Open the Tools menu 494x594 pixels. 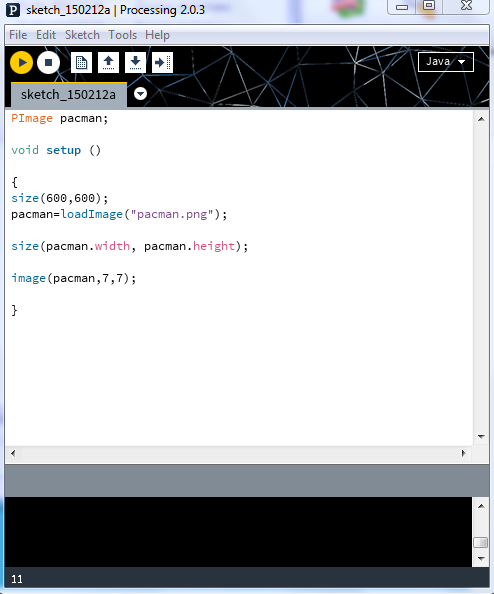coord(122,35)
